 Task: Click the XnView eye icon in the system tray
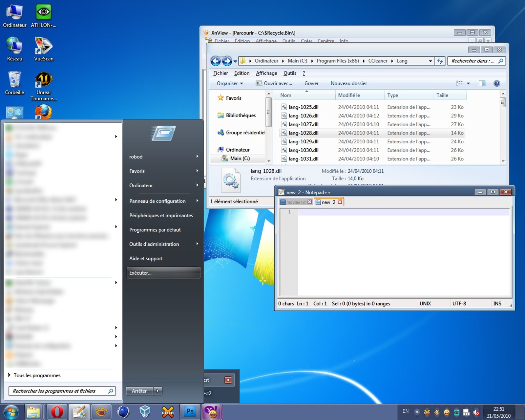(456, 412)
